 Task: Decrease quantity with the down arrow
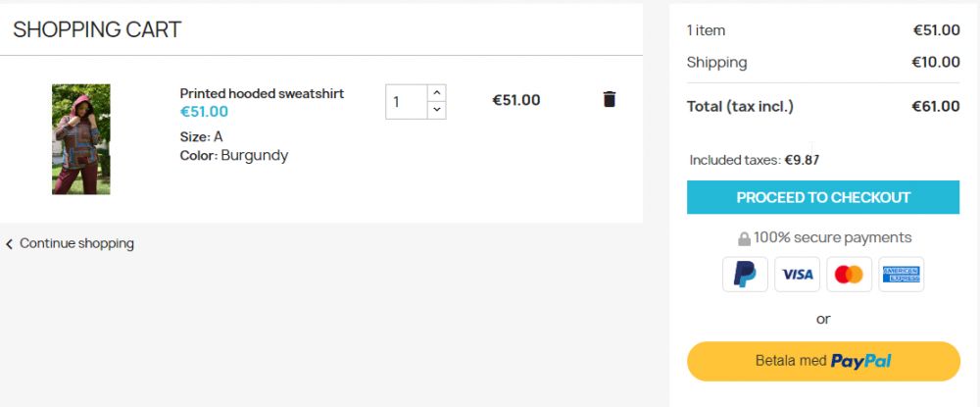(436, 110)
